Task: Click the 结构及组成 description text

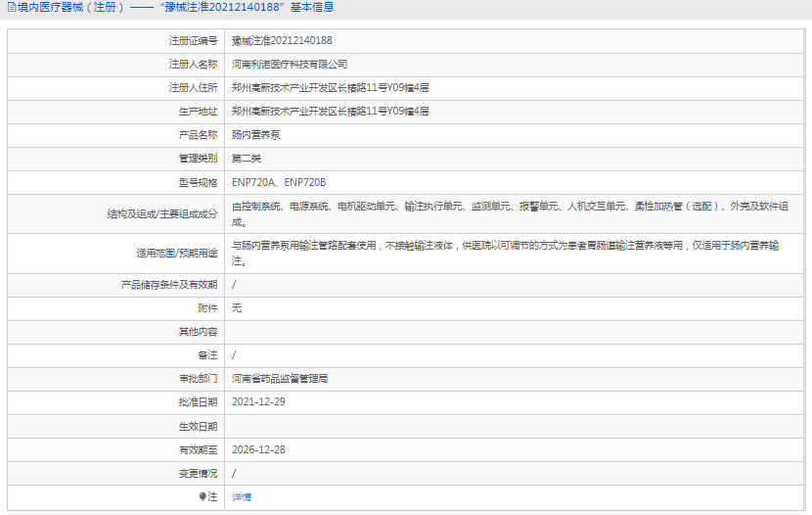Action: click(x=510, y=214)
